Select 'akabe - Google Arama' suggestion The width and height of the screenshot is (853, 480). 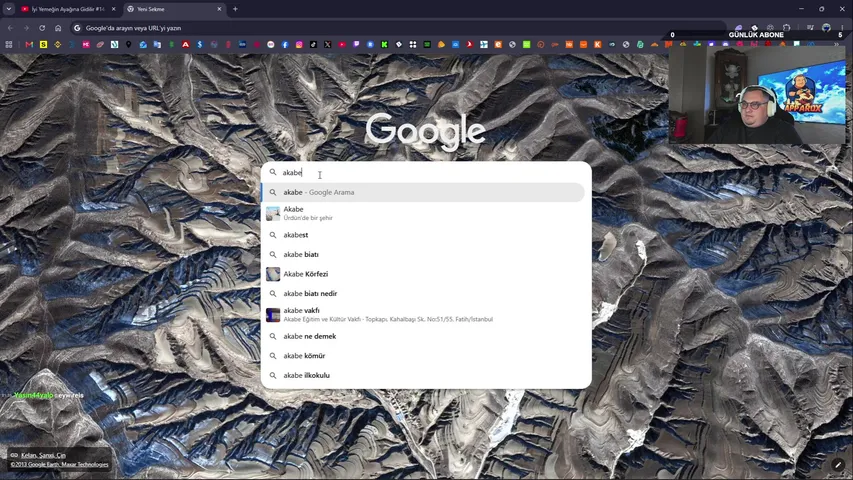[x=423, y=192]
